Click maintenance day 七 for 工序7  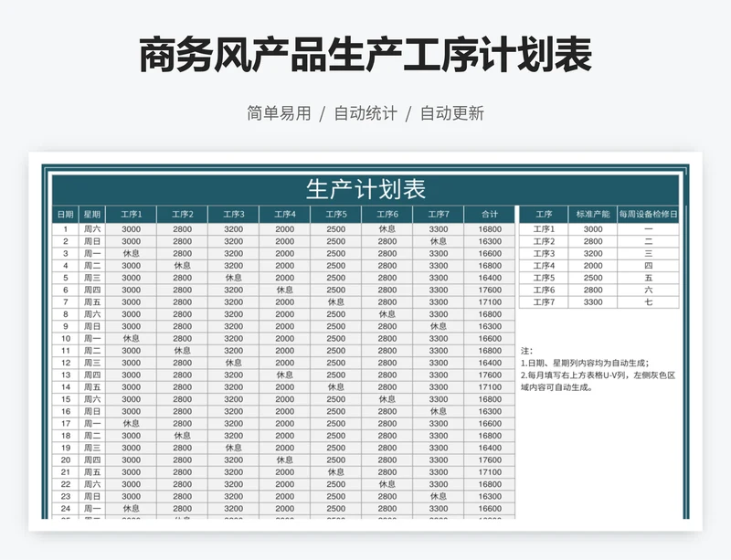pos(648,302)
